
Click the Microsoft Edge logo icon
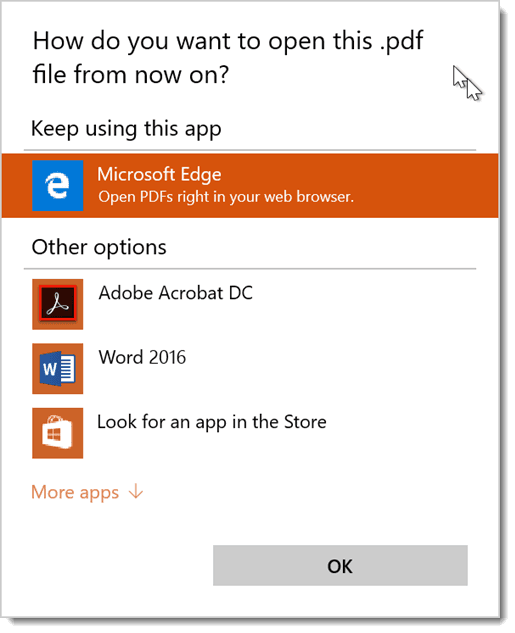pyautogui.click(x=58, y=186)
